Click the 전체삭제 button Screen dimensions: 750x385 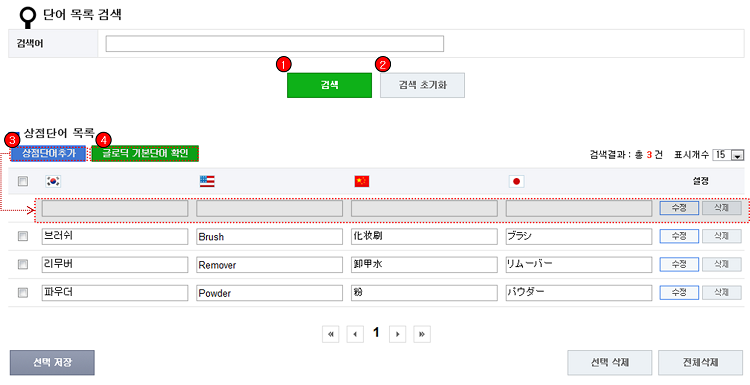click(700, 363)
